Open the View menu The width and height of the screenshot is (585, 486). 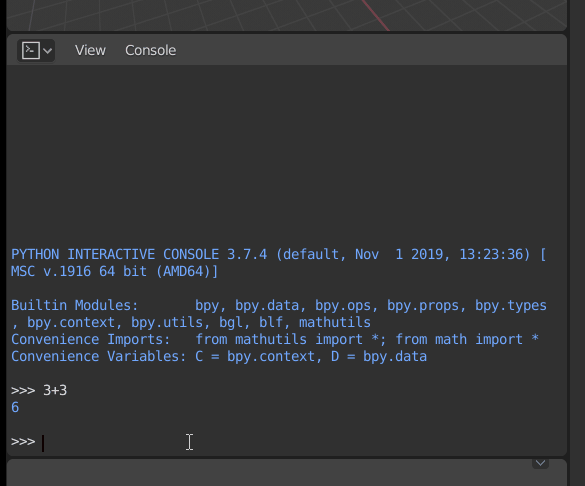tap(90, 50)
